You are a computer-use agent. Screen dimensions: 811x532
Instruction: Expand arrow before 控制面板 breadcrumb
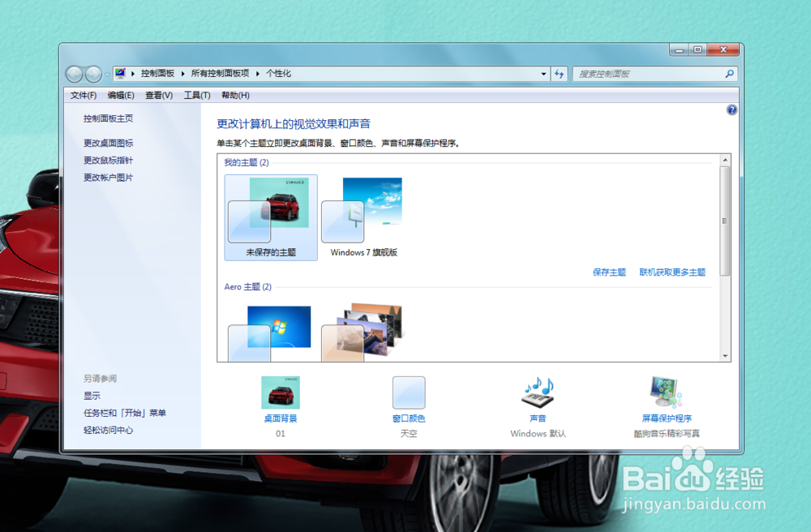click(133, 74)
